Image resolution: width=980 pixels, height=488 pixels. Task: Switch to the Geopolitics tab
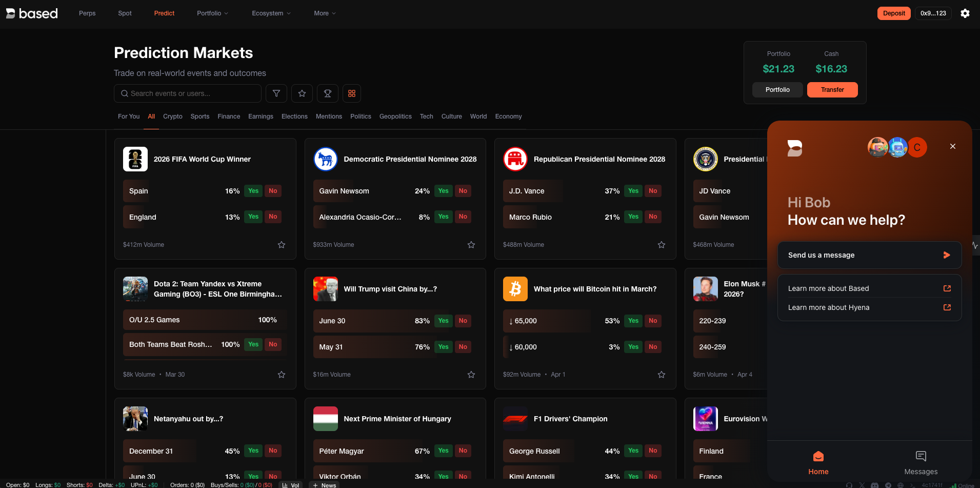[x=395, y=116]
